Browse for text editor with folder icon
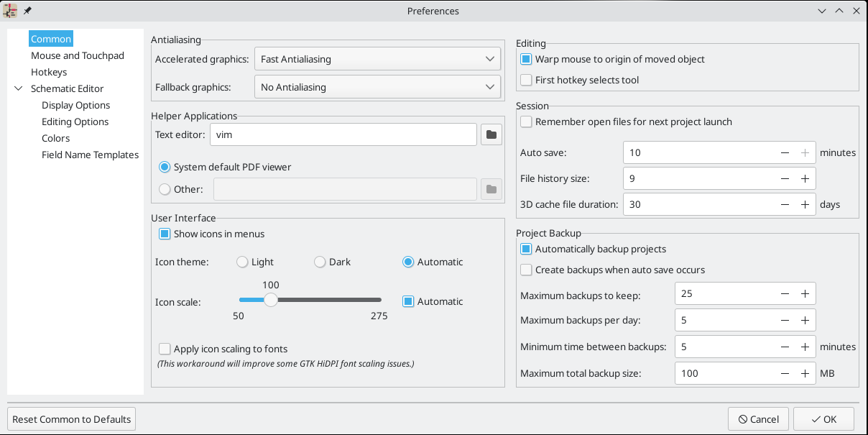Screen dimensions: 868x435 [491, 134]
